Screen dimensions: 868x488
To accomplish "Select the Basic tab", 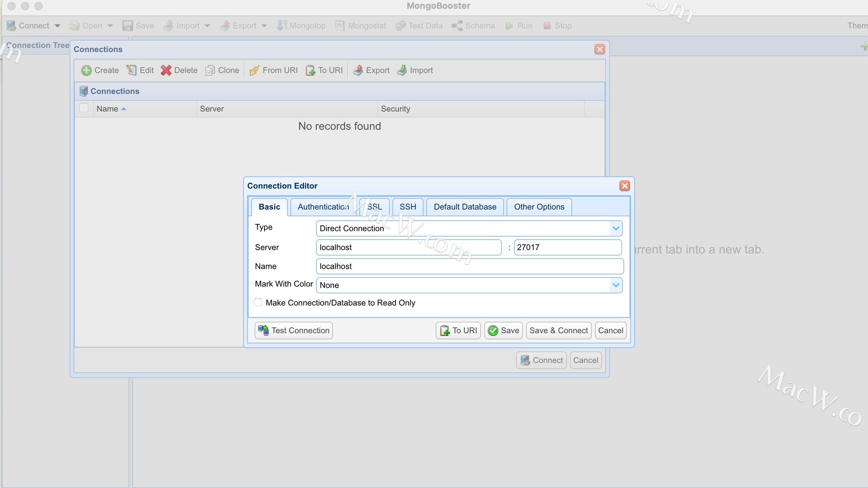I will pyautogui.click(x=269, y=207).
